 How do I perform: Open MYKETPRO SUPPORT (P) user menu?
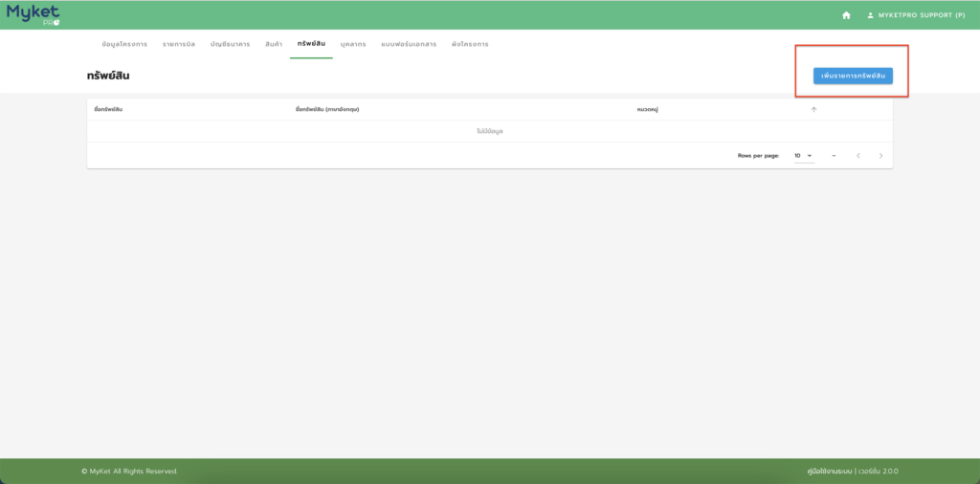pos(916,15)
